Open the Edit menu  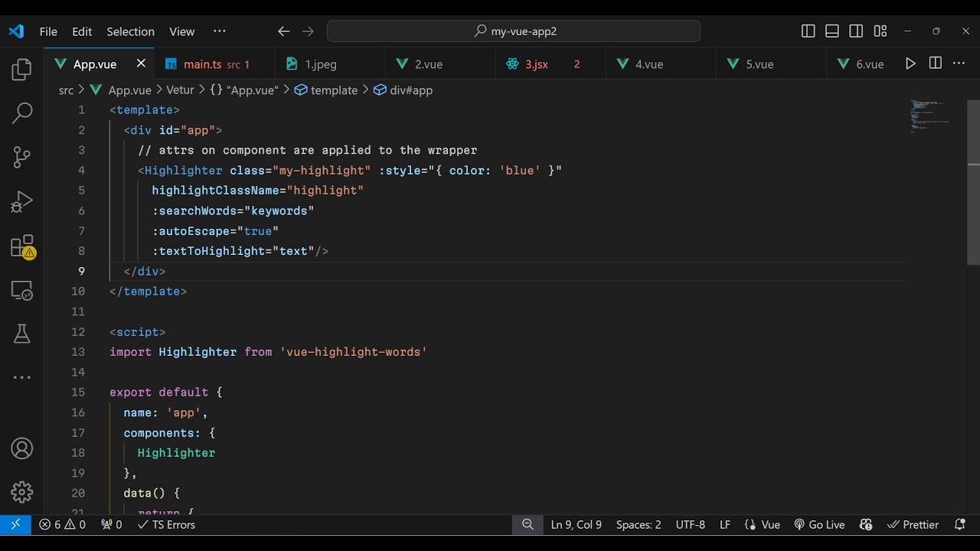82,31
